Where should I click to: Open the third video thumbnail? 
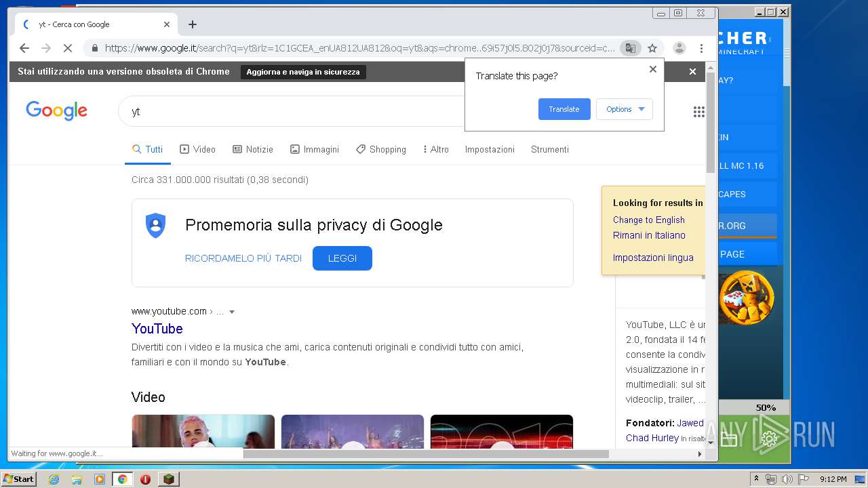(x=502, y=431)
